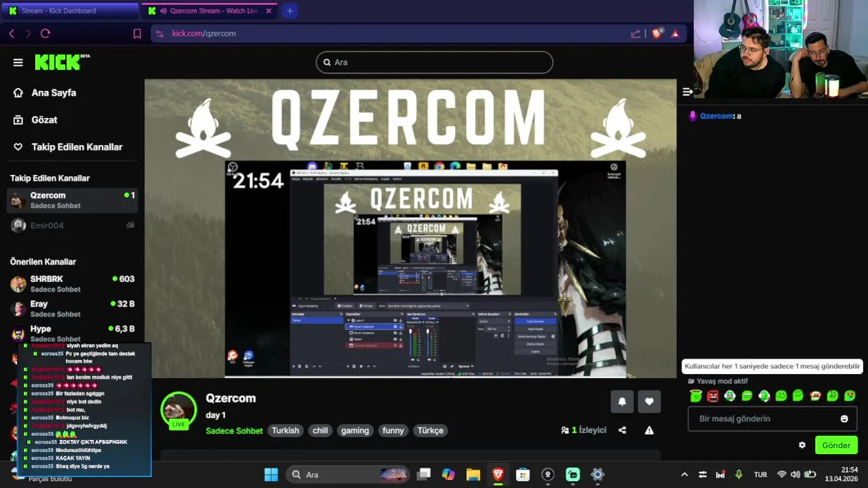
Task: Bookmark the page with the bookmark icon
Action: pos(137,33)
